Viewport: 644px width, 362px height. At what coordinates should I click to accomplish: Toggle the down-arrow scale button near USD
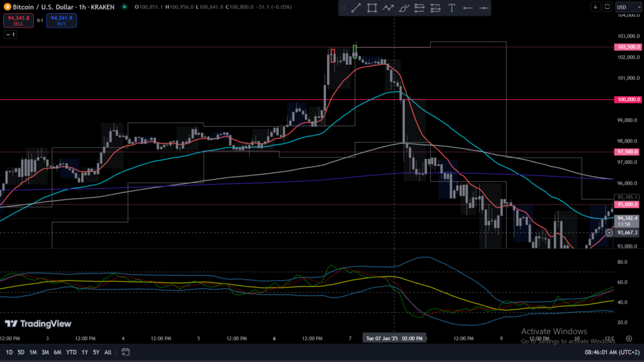(x=596, y=7)
